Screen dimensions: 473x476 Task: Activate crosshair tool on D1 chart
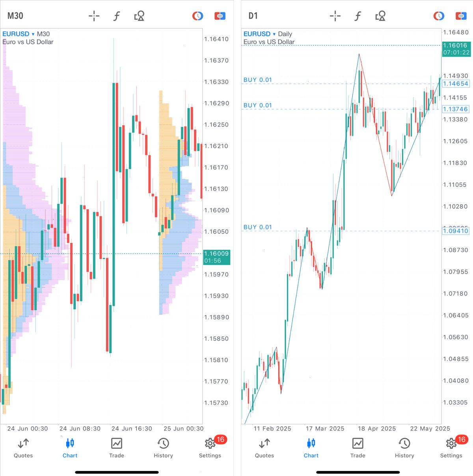click(335, 16)
